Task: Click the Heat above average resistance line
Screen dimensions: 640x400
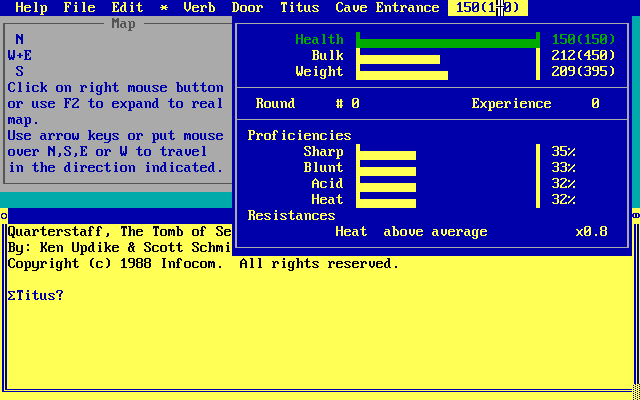Action: point(411,231)
